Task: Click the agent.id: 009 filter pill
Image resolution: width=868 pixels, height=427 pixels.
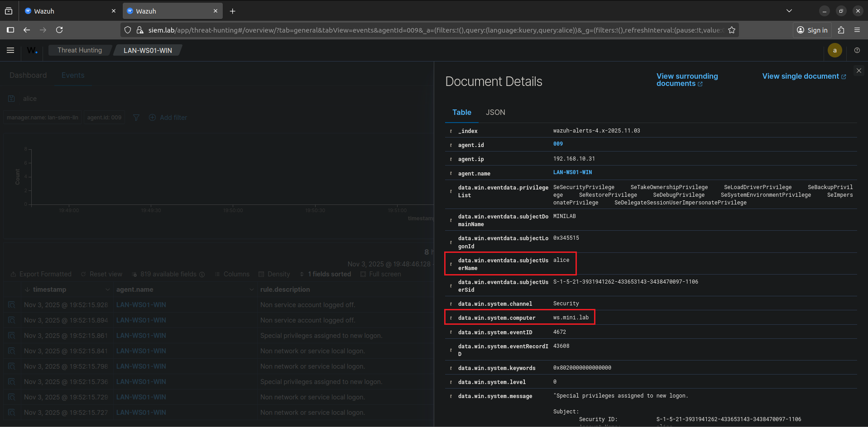Action: coord(104,118)
